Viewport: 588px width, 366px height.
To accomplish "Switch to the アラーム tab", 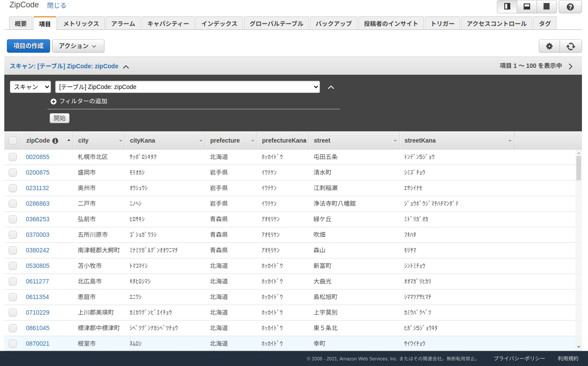I will (123, 23).
